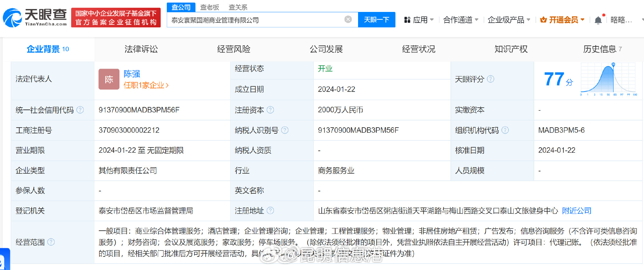
Task: Expand the 开通会员 dropdown arrow
Action: [582, 20]
